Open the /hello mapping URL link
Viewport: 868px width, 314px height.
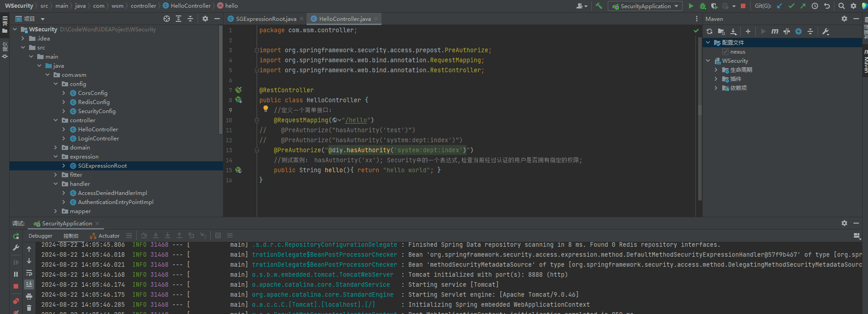[x=357, y=120]
